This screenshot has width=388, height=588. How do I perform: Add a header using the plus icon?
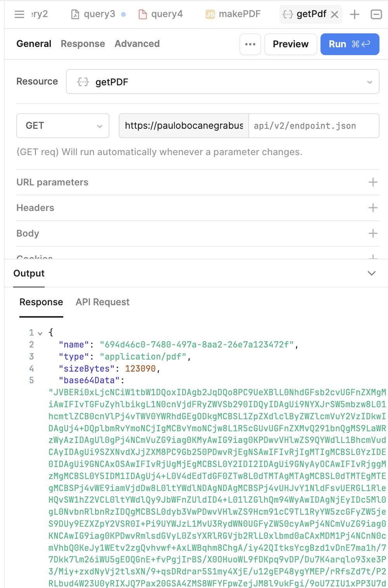(373, 208)
